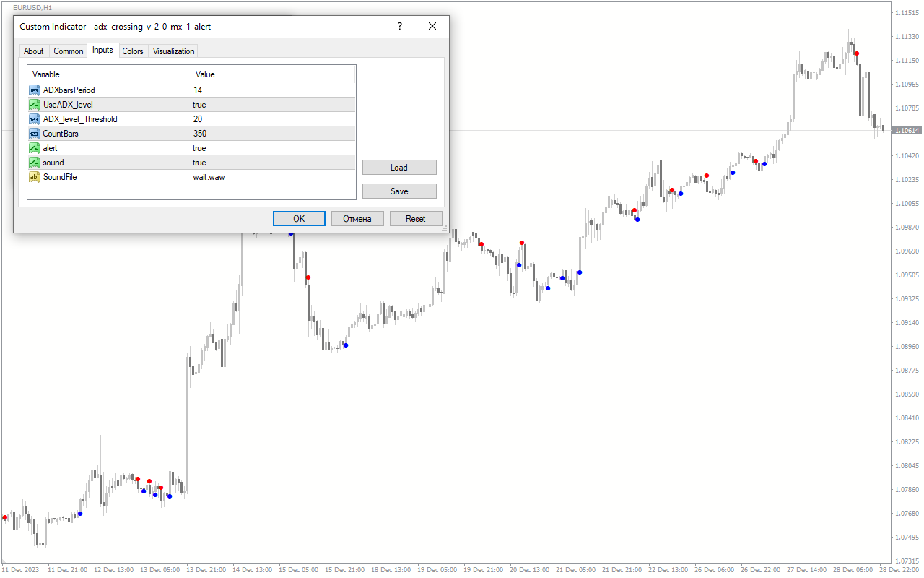Click the dialog help question mark
The image size is (924, 578).
point(400,27)
